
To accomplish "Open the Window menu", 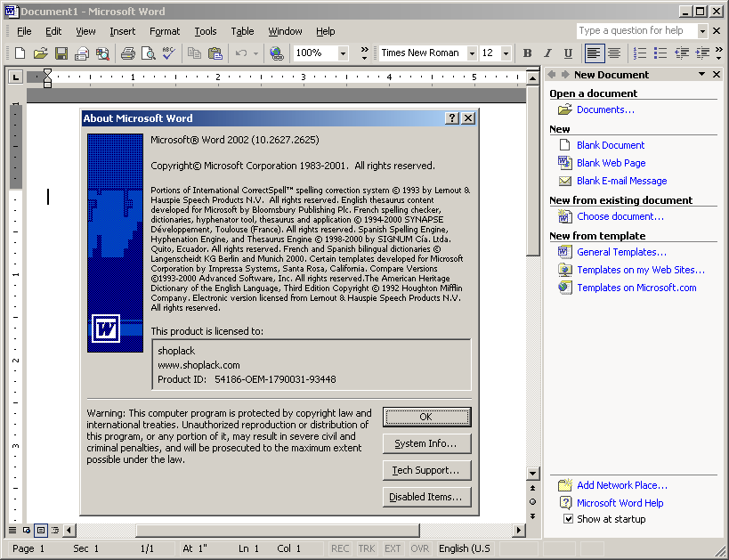I will (285, 31).
